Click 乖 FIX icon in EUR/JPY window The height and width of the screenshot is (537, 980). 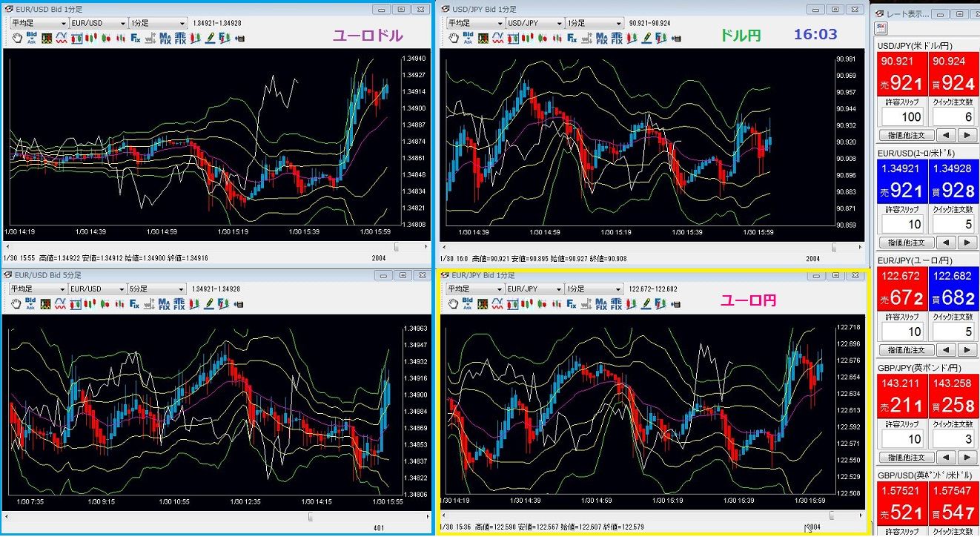coord(616,303)
